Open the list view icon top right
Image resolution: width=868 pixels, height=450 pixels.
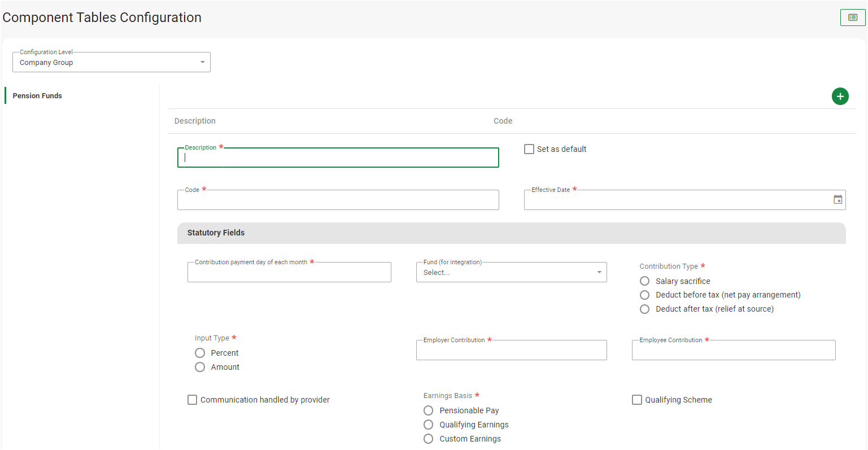[852, 18]
